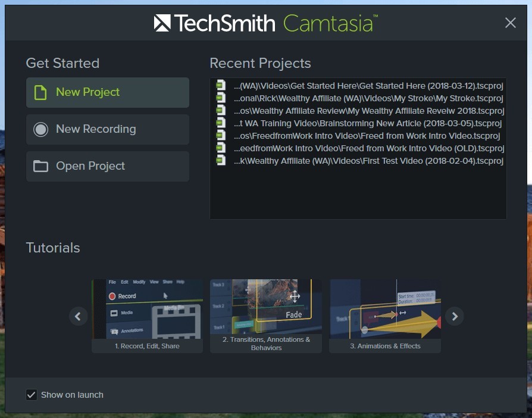Image resolution: width=532 pixels, height=418 pixels.
Task: Open the Animations & Effects tutorial thumbnail
Action: (385, 309)
